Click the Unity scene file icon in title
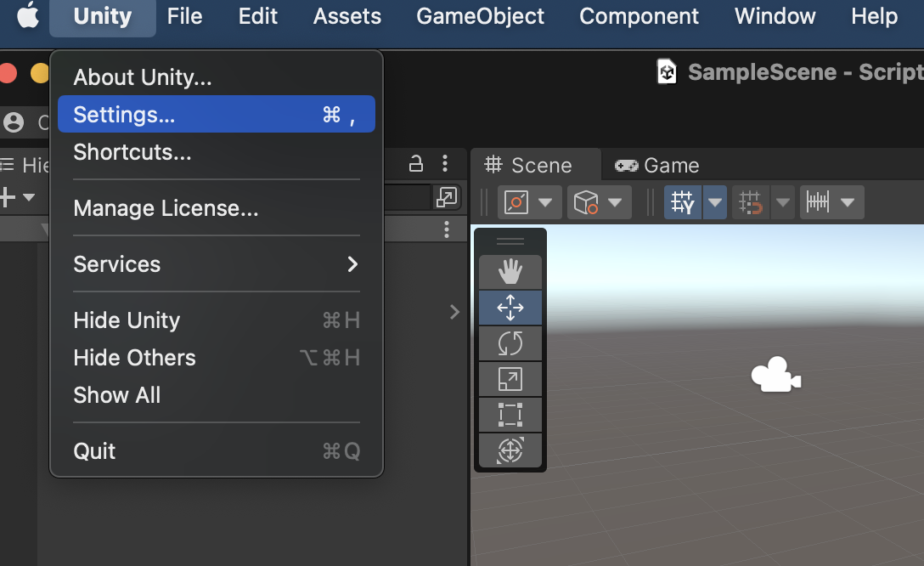This screenshot has height=566, width=924. point(667,72)
